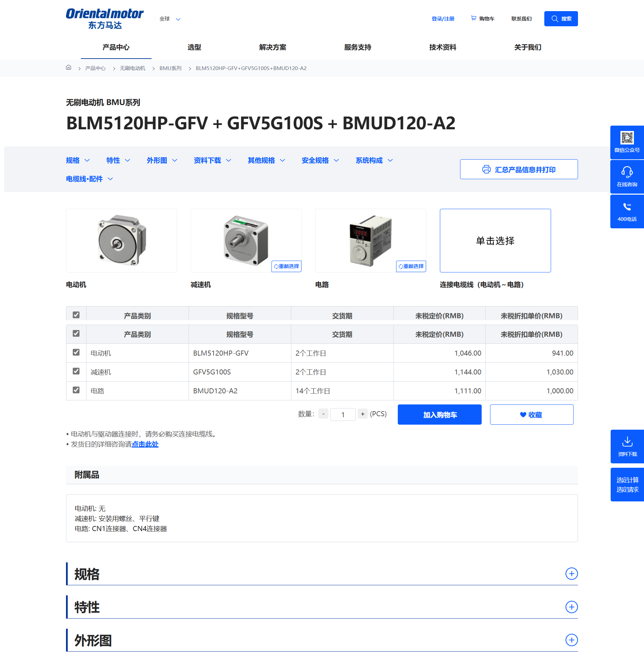Start an online consultation from the sidebar
This screenshot has width=644, height=658.
click(626, 177)
